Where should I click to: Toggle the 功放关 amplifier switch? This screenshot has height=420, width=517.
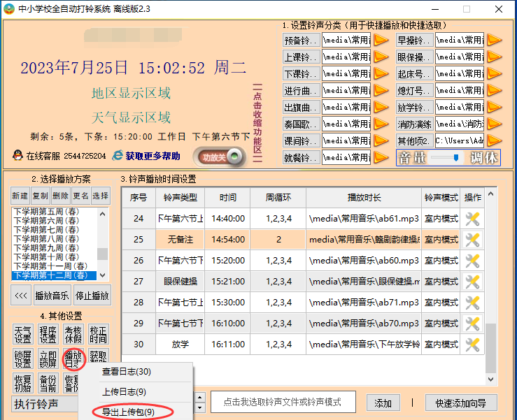pos(220,157)
